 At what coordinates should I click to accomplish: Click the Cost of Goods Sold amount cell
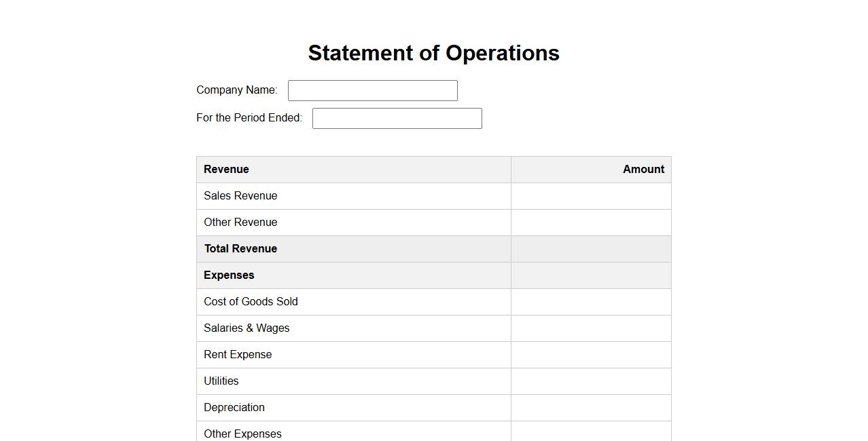[x=591, y=302]
